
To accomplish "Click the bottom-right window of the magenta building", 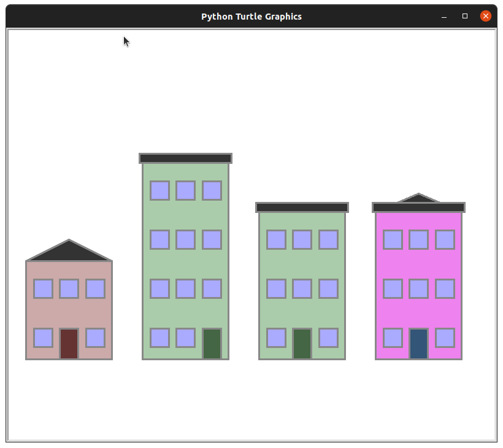I will (445, 338).
